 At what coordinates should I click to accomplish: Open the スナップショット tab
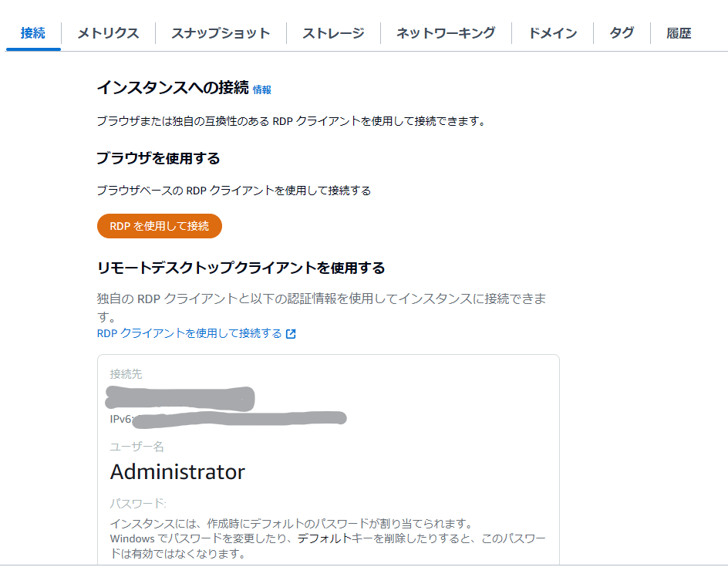click(221, 33)
